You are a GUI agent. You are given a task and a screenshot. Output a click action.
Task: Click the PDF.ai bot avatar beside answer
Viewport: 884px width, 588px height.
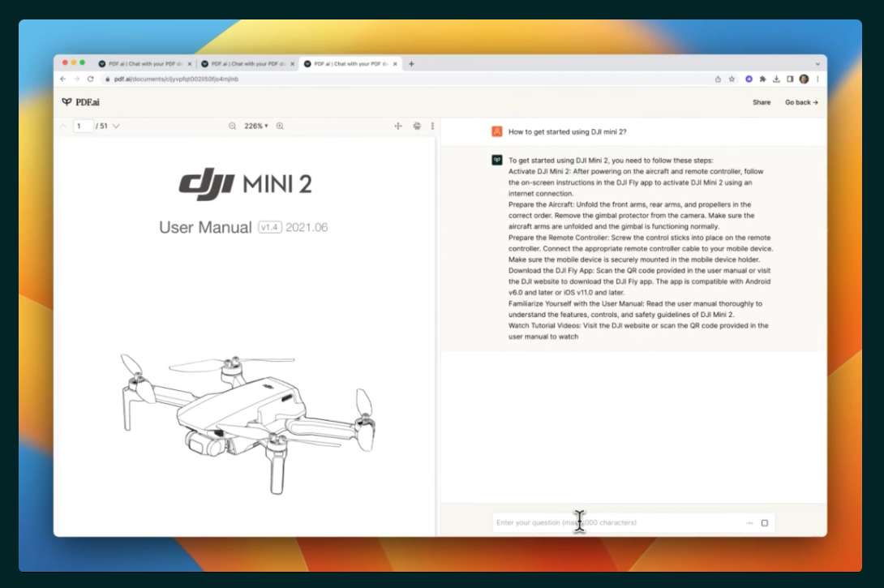coord(496,160)
